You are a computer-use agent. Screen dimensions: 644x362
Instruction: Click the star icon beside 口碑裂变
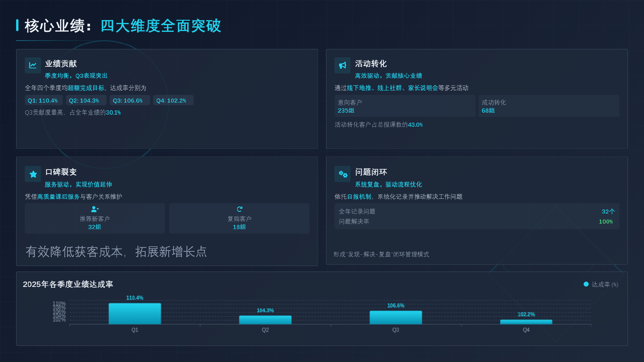[x=33, y=174]
